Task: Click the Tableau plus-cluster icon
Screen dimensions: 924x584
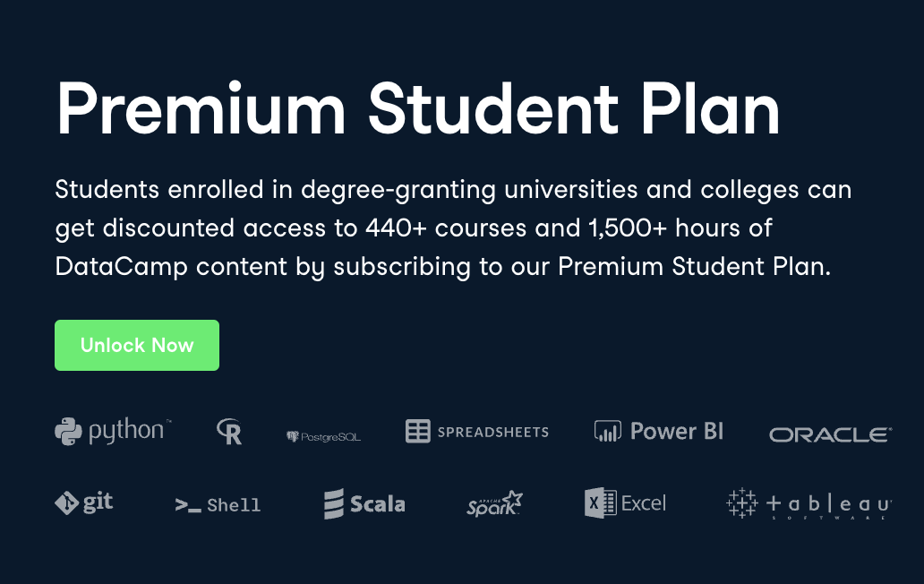Action: coord(741,503)
